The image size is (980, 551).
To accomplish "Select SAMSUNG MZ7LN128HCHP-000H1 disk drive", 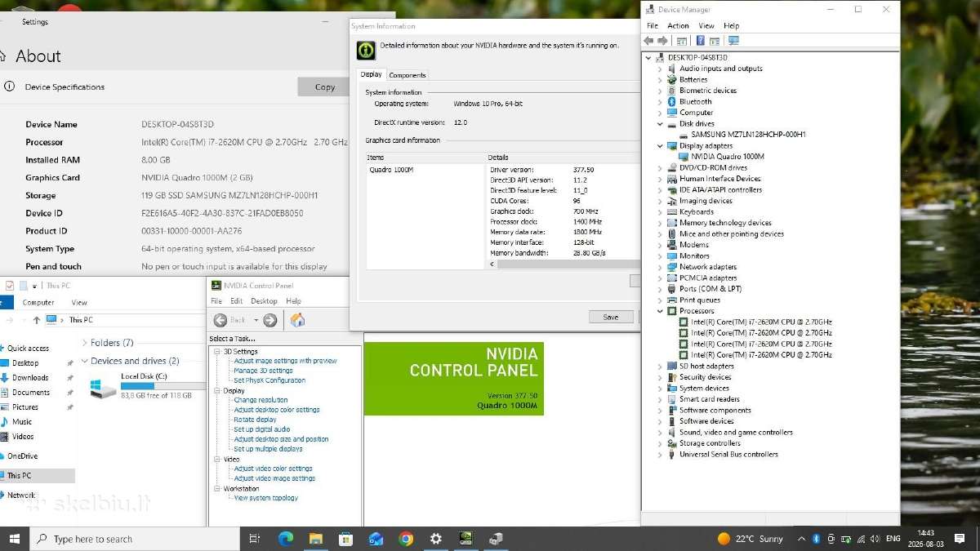I will point(748,135).
